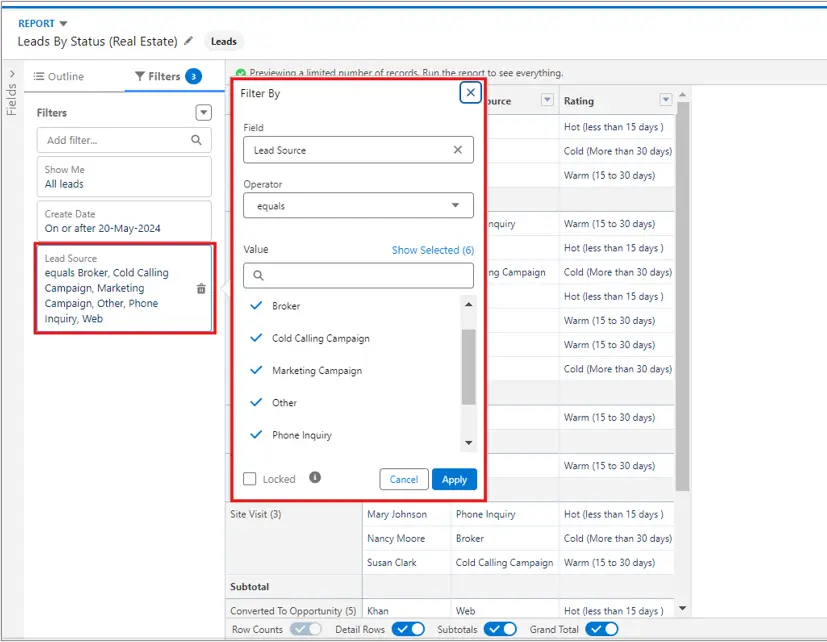Viewport: 827px width, 642px height.
Task: Click the Leads By Status report title
Action: [97, 41]
